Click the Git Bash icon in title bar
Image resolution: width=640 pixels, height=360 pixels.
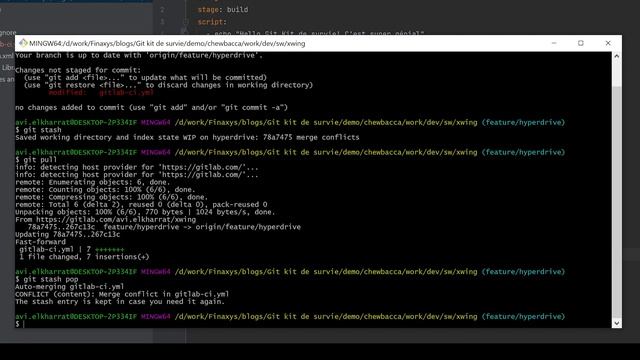pos(23,43)
